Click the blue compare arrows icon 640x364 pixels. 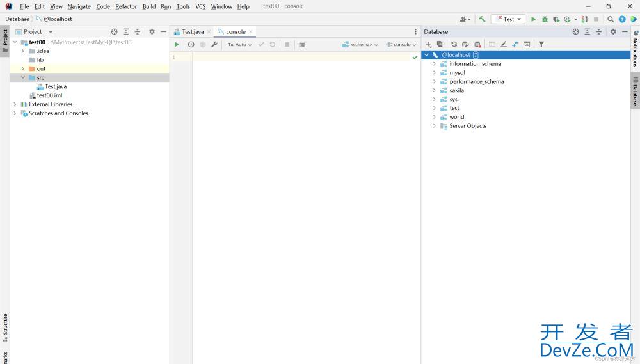(x=515, y=44)
